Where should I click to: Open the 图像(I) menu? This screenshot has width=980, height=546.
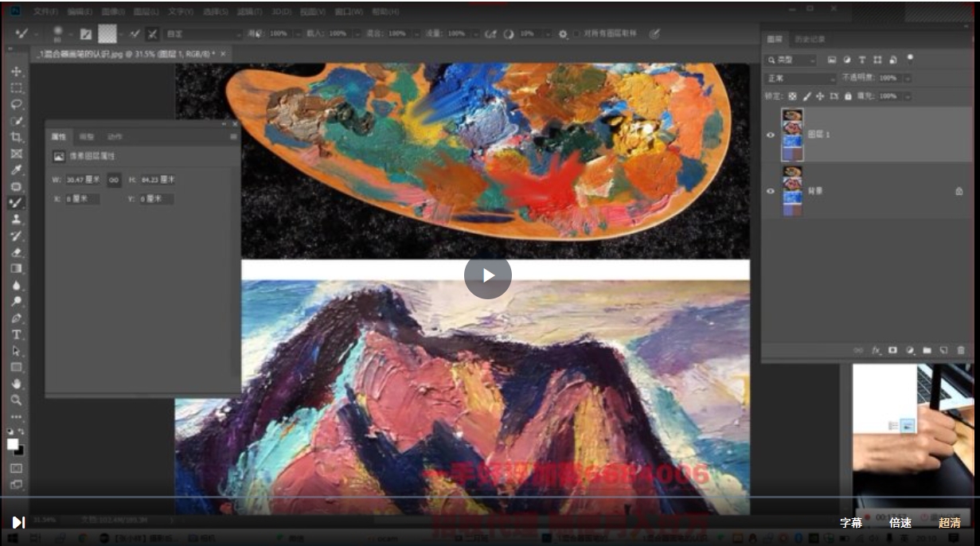pyautogui.click(x=113, y=13)
